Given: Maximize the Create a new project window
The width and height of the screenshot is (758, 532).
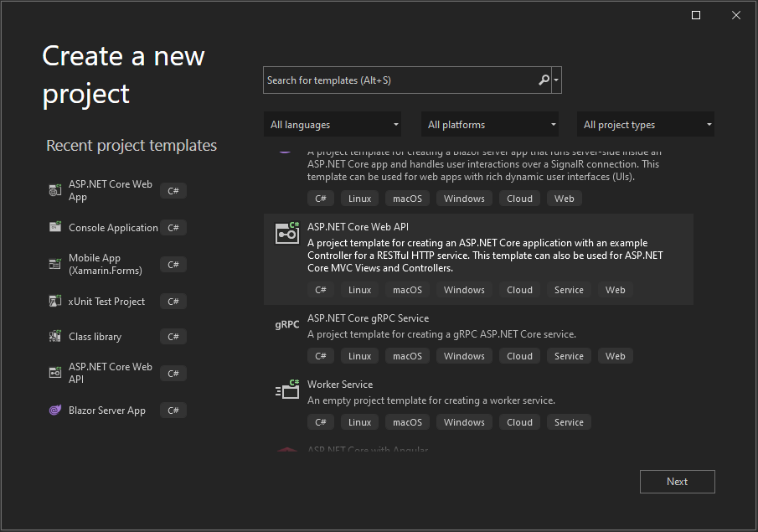Looking at the screenshot, I should 696,15.
